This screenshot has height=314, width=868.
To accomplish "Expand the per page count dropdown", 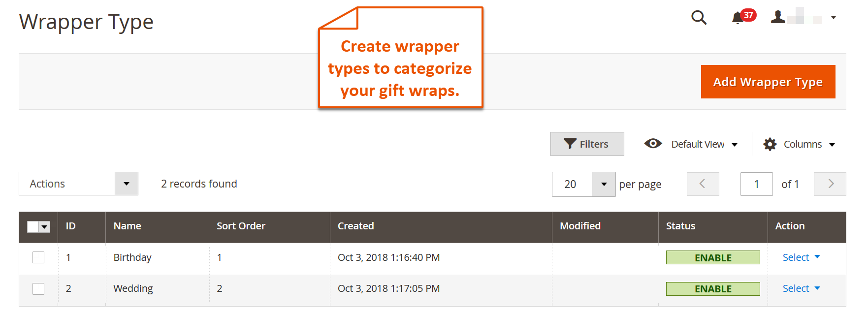I will 604,184.
